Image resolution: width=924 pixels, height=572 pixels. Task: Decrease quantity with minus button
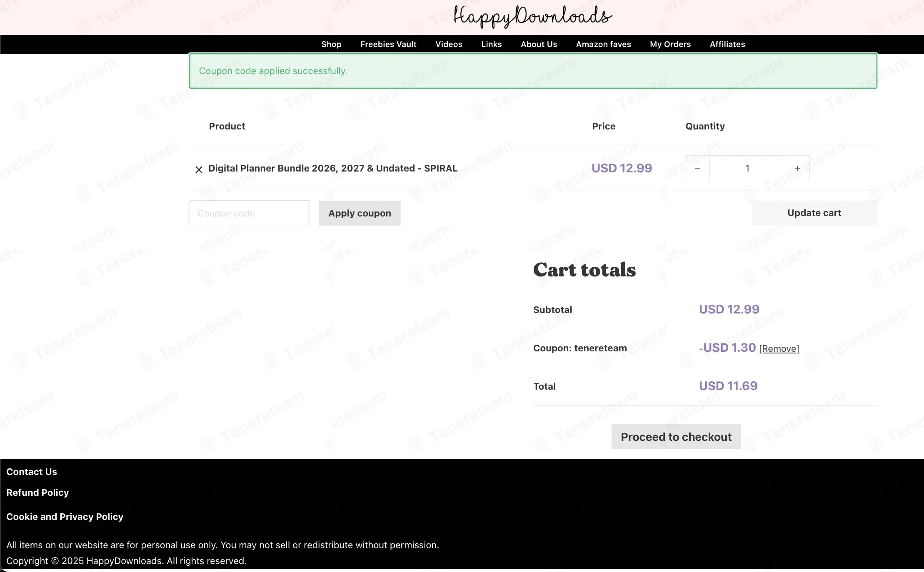[x=697, y=168]
